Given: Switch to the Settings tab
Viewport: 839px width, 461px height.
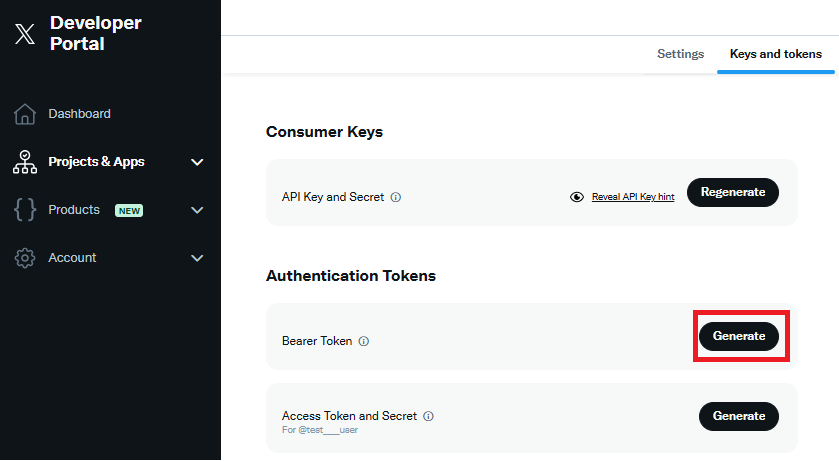Looking at the screenshot, I should pyautogui.click(x=681, y=54).
